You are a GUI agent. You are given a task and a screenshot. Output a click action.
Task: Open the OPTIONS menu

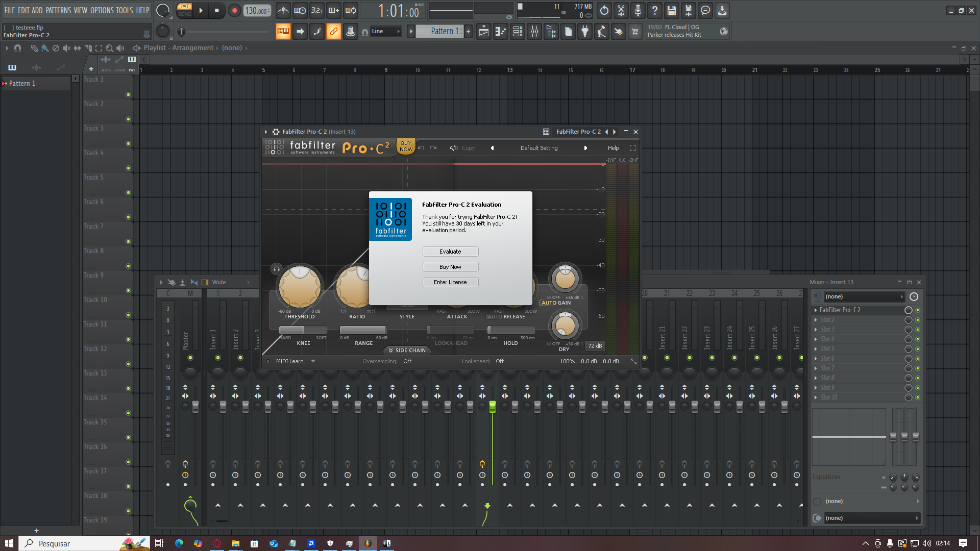coord(102,10)
